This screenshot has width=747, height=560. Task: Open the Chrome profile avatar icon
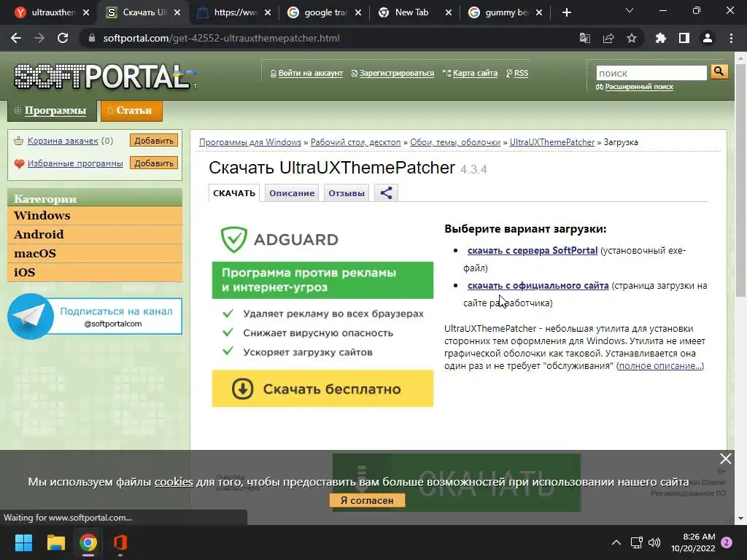point(707,38)
